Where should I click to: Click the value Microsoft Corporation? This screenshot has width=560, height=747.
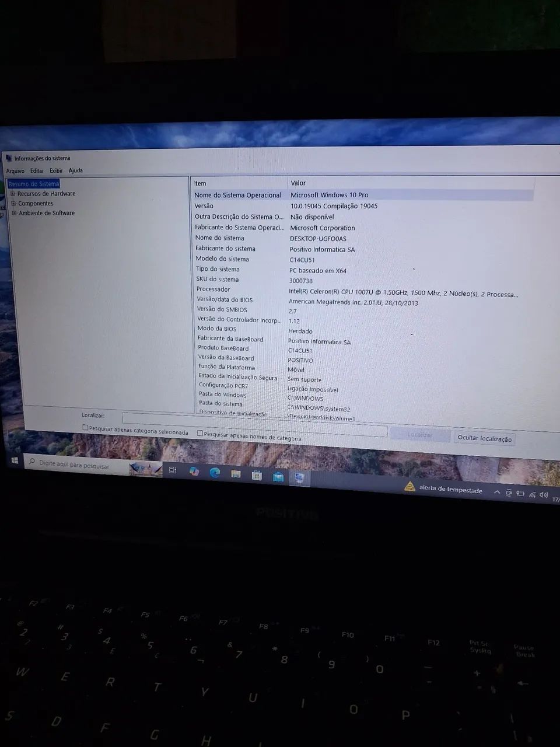click(323, 228)
